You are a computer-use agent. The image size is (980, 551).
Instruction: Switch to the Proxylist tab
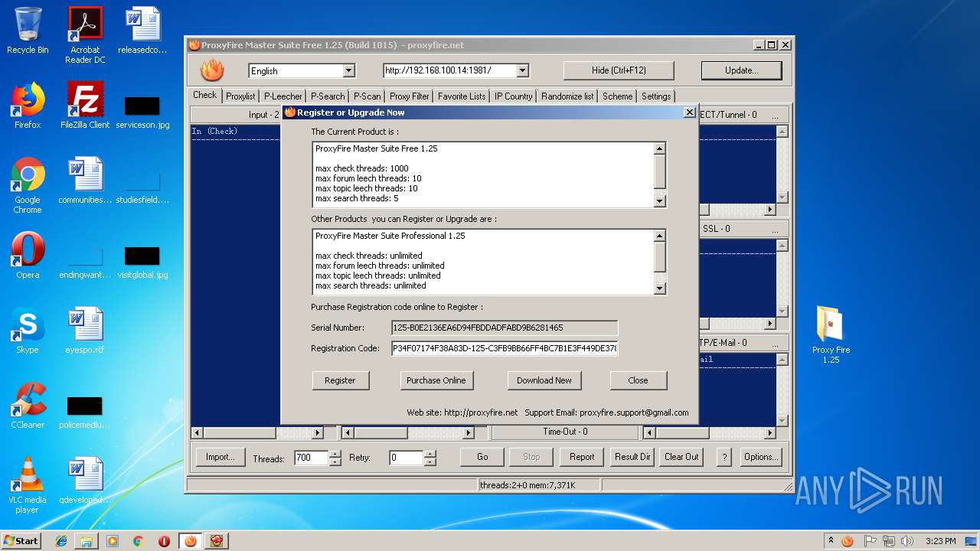240,96
